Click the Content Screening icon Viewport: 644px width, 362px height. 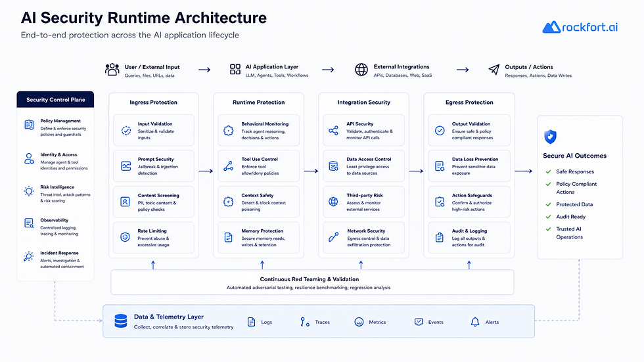[x=126, y=202]
